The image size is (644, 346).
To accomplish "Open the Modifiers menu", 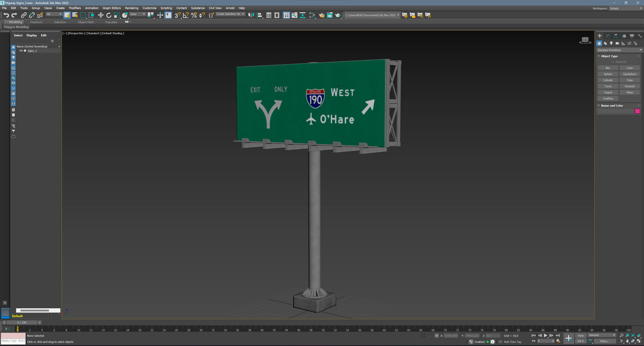I will tap(75, 8).
